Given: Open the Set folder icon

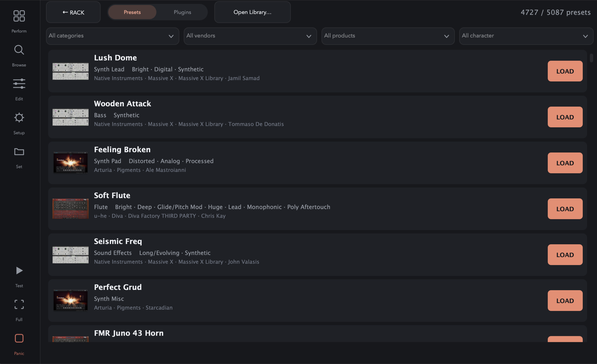Looking at the screenshot, I should point(19,152).
